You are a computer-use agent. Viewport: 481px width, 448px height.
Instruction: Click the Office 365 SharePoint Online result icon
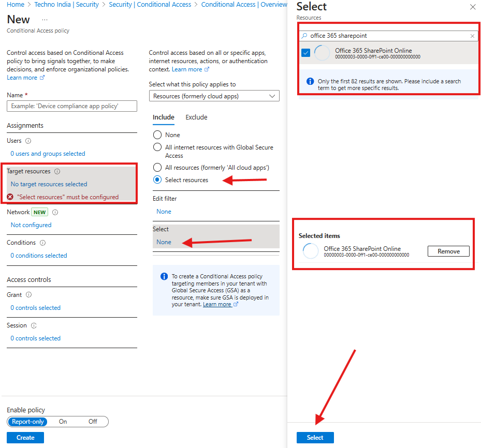point(322,53)
